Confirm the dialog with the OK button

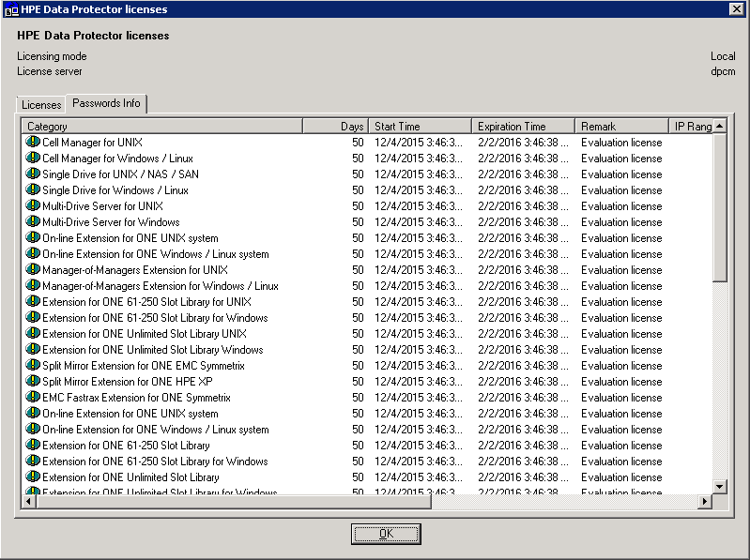386,534
